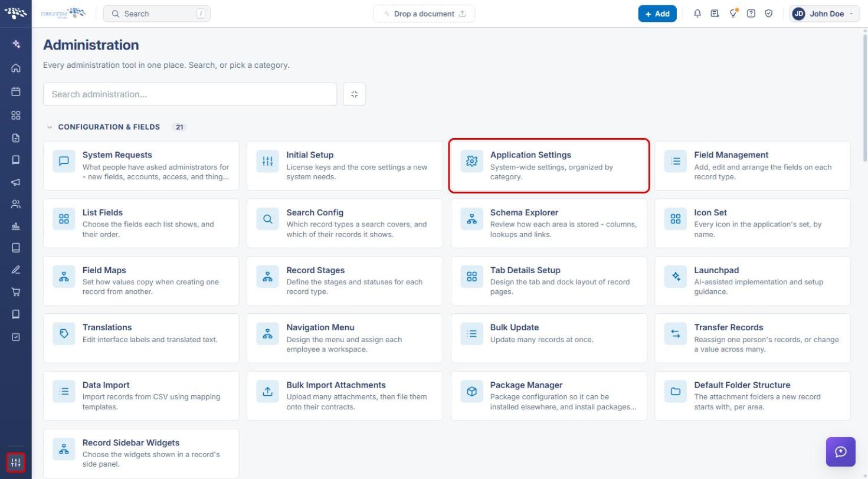Open the System Requests card
Viewport: 868px width, 479px height.
141,166
